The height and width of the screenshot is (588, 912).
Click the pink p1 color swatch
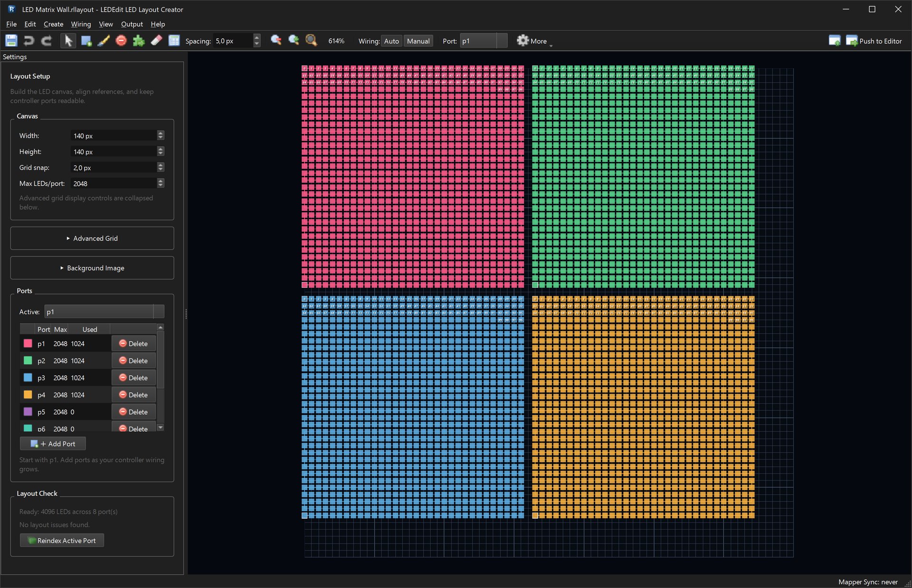(28, 343)
